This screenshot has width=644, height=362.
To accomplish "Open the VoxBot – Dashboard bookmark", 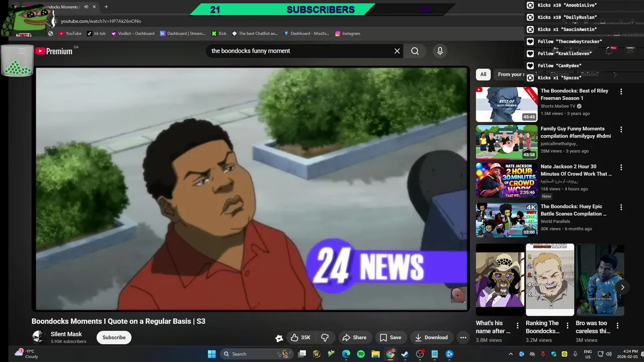I will click(x=133, y=34).
